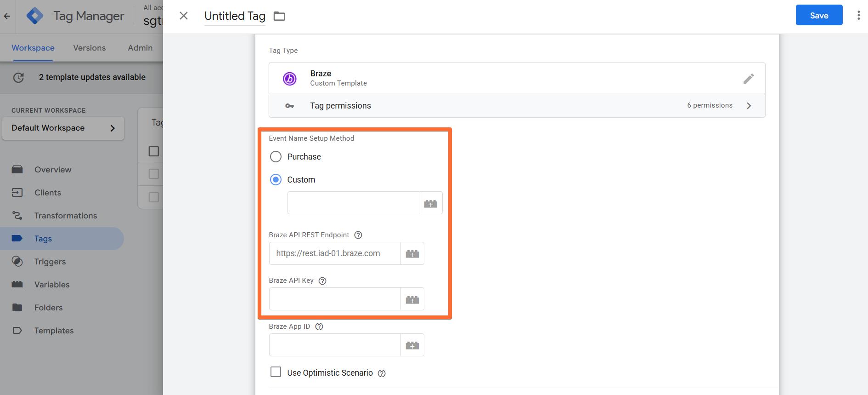Insert variable for Braze API Key

click(x=412, y=299)
